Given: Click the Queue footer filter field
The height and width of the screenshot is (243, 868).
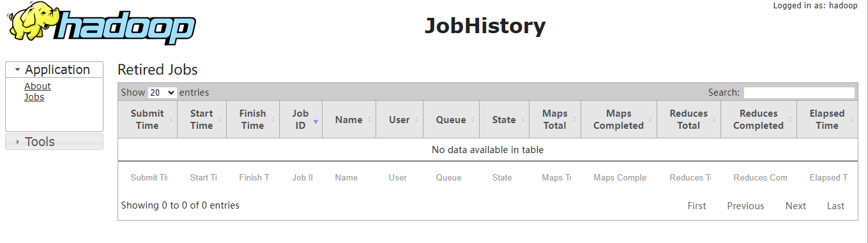Looking at the screenshot, I should [x=452, y=177].
